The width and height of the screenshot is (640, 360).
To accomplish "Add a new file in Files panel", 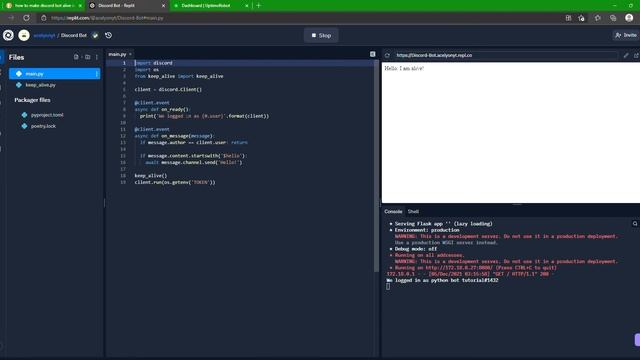I will pos(76,57).
